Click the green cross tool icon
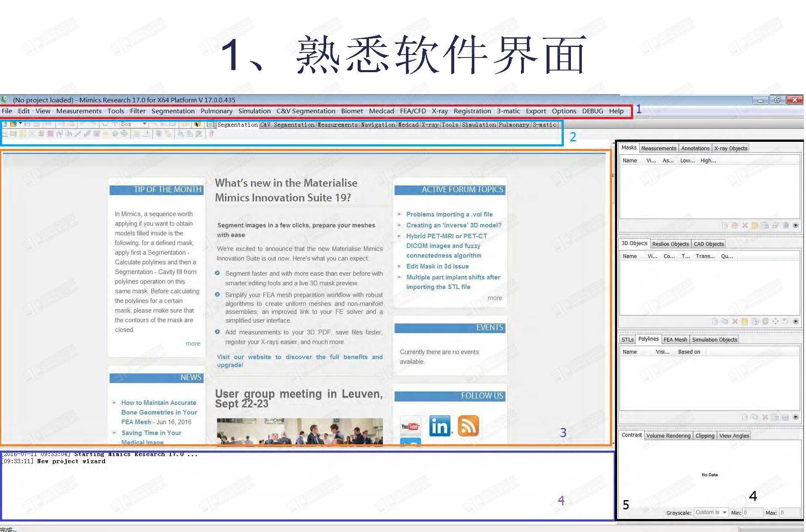806x532 pixels. click(124, 134)
